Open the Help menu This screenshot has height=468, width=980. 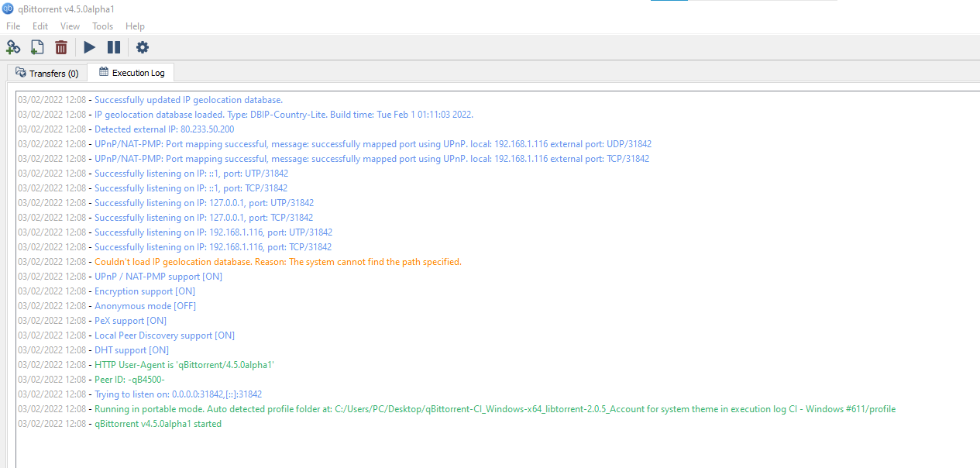tap(135, 26)
